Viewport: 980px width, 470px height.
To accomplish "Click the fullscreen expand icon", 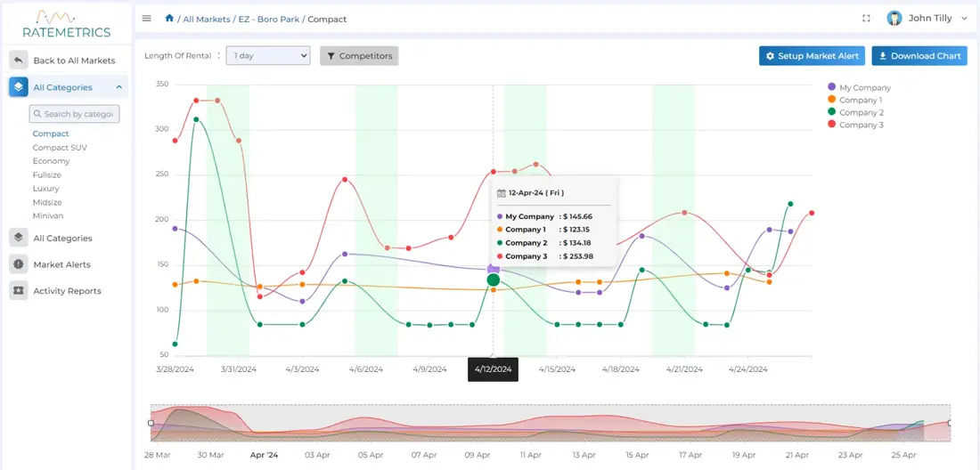I will tap(866, 19).
